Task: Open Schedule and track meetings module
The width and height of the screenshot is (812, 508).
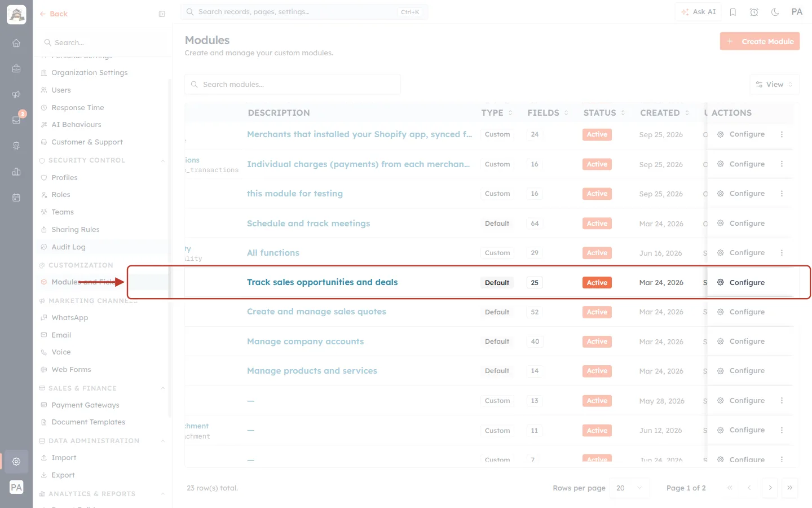Action: pyautogui.click(x=308, y=224)
